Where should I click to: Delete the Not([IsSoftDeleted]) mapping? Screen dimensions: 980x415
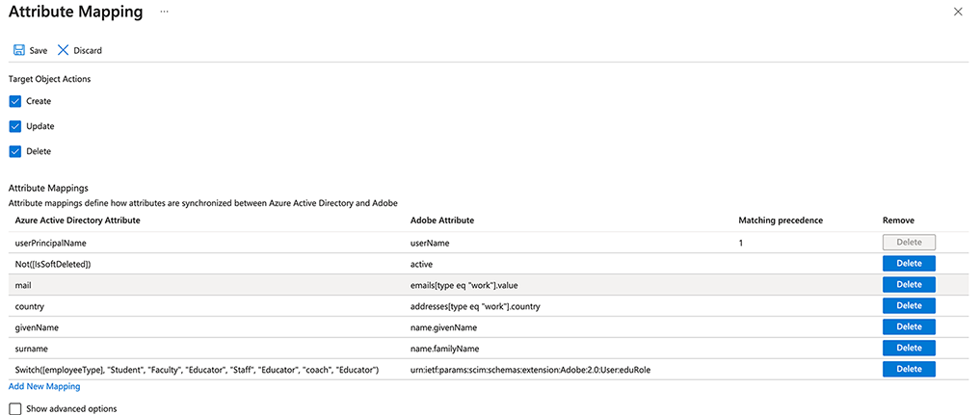(909, 264)
